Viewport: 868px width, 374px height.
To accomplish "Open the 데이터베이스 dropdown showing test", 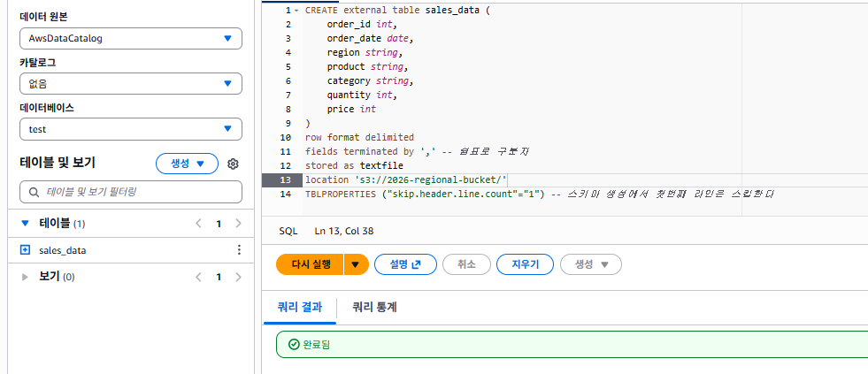I will (x=131, y=129).
